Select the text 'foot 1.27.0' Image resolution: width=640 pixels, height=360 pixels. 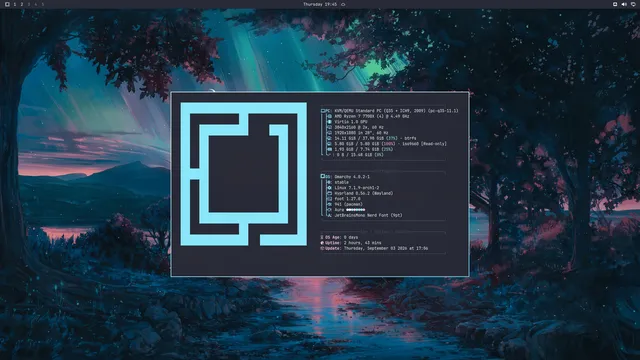(x=347, y=199)
